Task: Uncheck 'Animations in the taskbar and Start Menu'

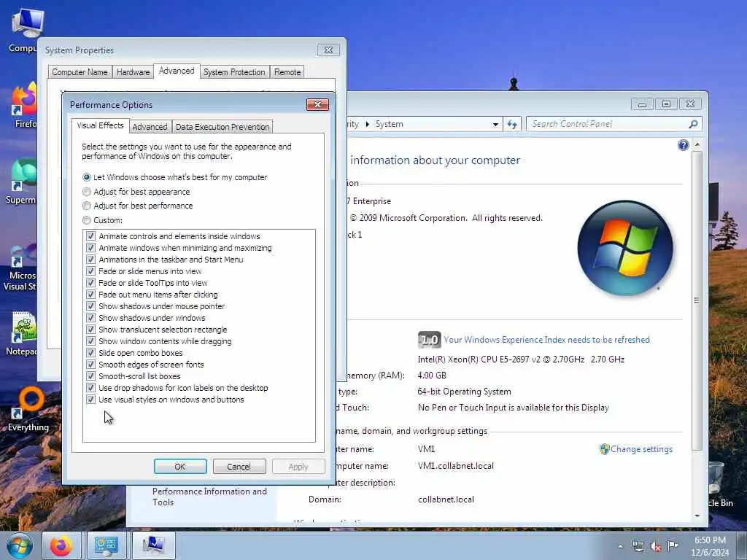Action: (90, 260)
